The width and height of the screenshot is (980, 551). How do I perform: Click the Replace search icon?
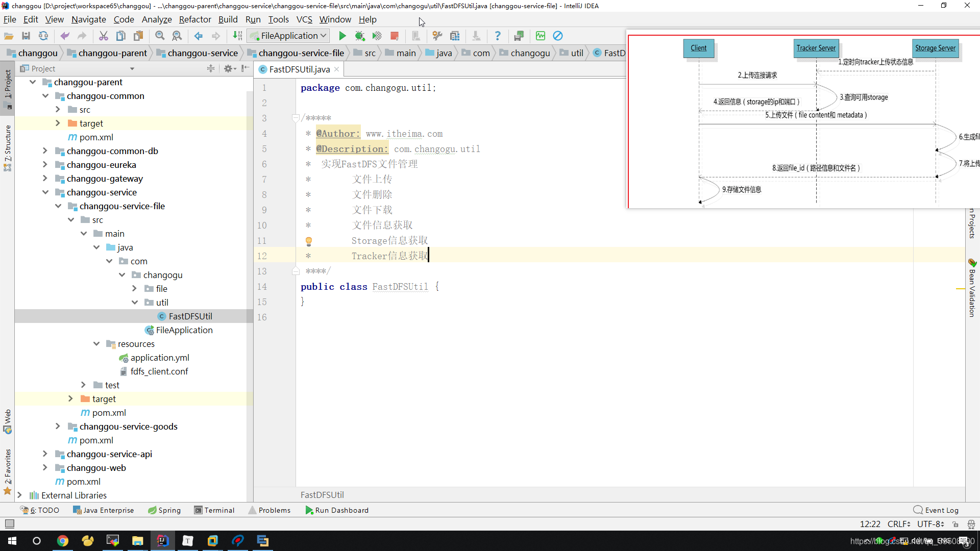[177, 36]
